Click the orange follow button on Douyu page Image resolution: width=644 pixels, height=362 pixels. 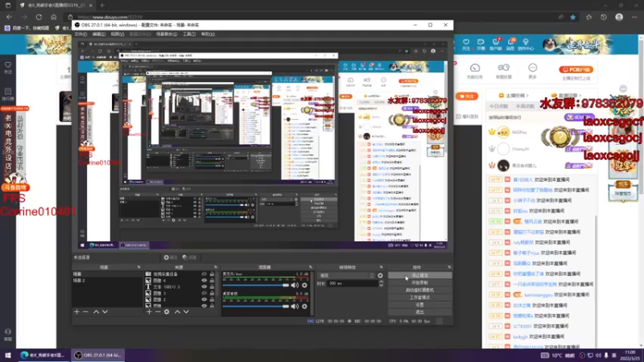tap(467, 97)
